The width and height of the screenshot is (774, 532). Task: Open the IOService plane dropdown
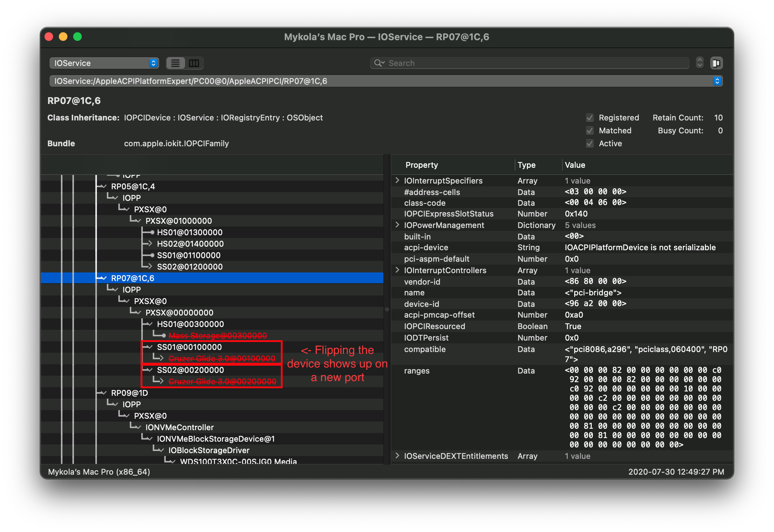click(x=104, y=63)
